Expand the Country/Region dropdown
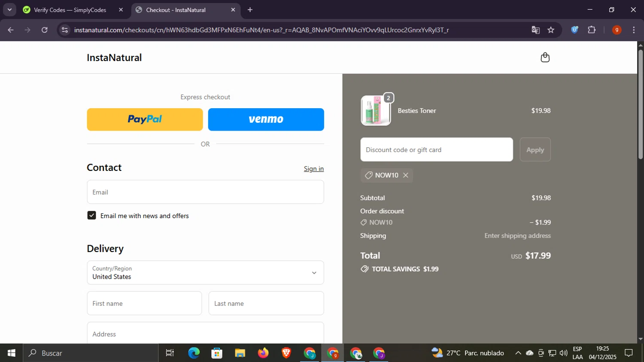 coord(205,272)
